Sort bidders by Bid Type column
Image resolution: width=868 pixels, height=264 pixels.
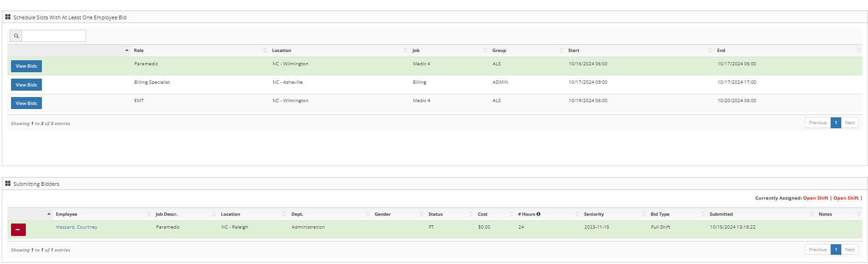(659, 214)
